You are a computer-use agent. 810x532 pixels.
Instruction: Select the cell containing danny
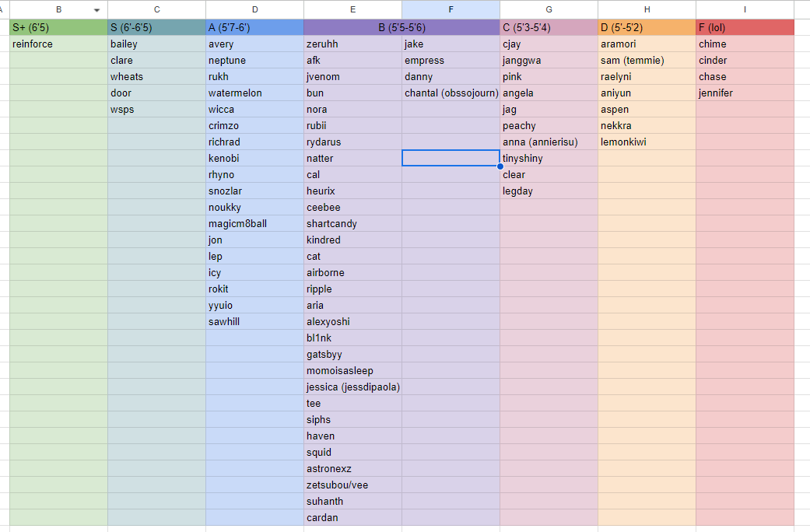pos(451,76)
